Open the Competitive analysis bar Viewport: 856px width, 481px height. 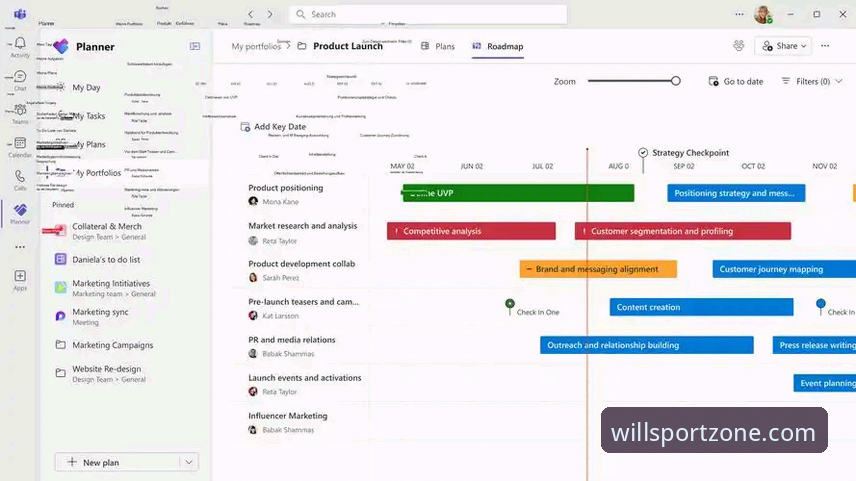[471, 231]
